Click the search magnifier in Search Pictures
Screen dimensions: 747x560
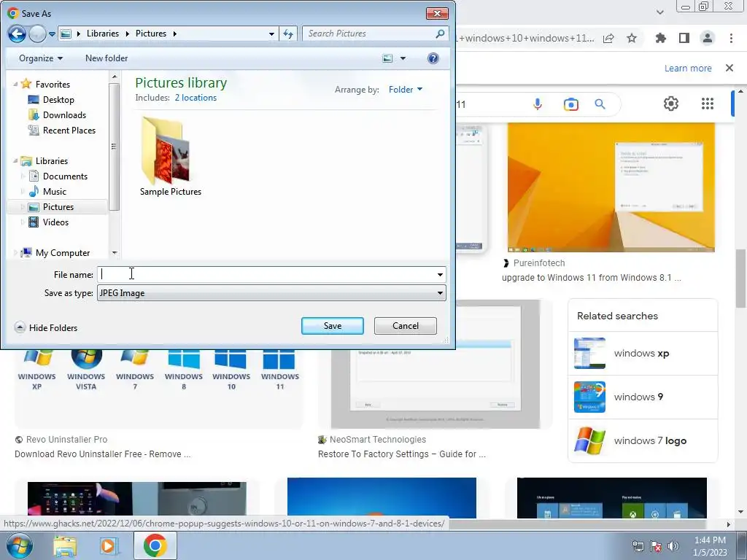coord(440,34)
